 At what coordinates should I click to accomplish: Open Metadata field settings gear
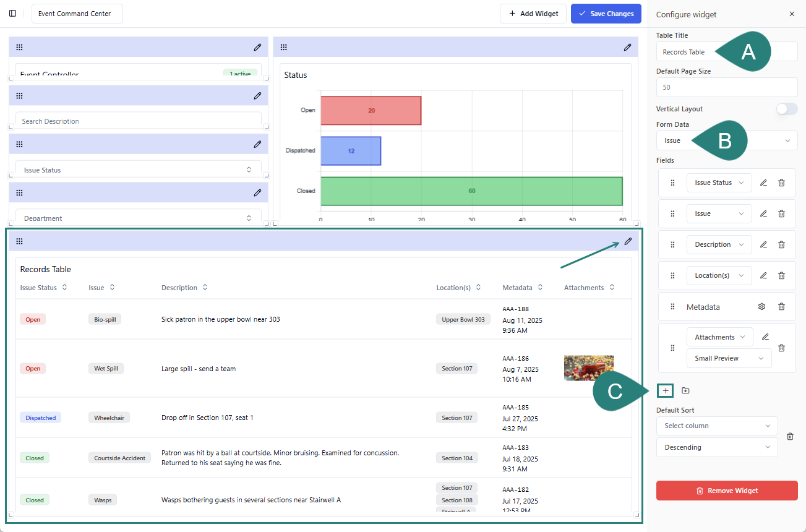[762, 307]
